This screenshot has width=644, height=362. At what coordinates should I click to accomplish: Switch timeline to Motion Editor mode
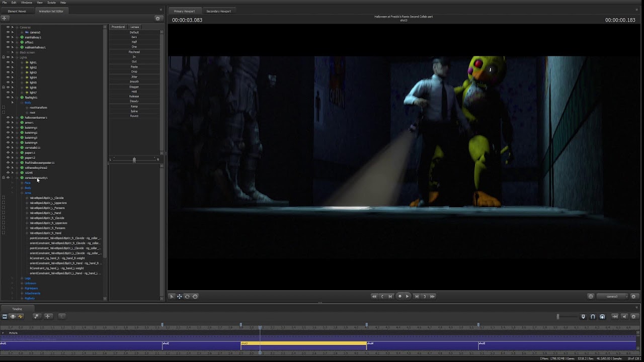pyautogui.click(x=13, y=316)
